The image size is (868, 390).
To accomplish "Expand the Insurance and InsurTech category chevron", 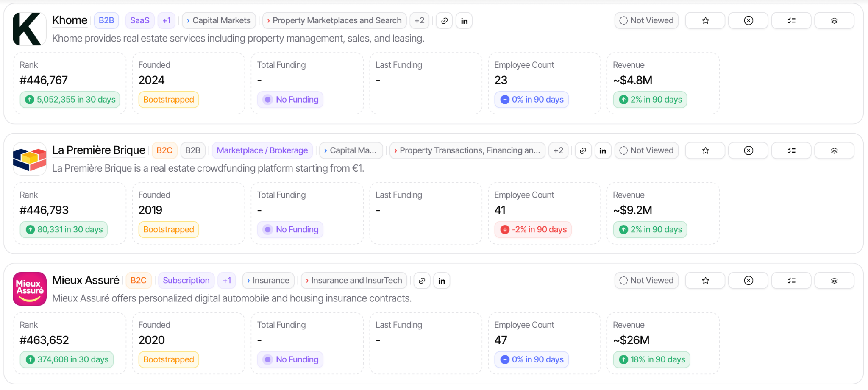I will (354, 281).
